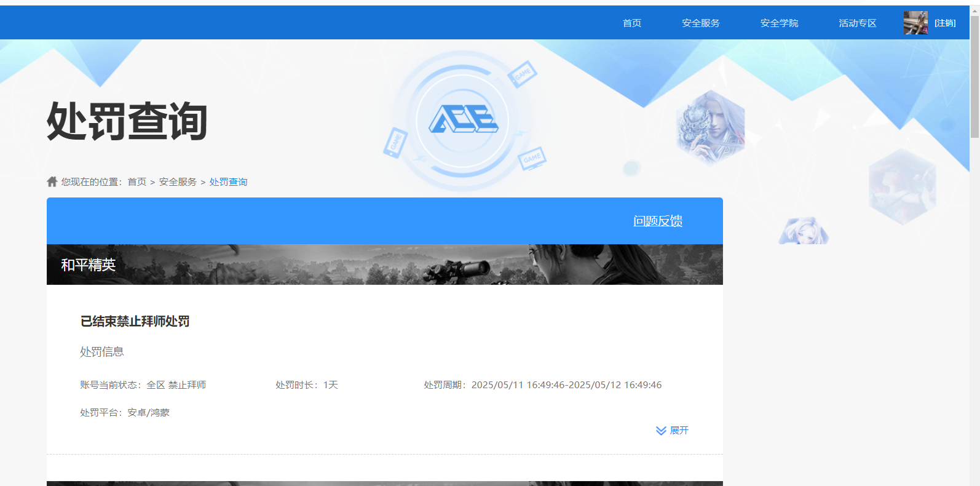Click the GAME phone icon left of ACE logo

pyautogui.click(x=395, y=142)
